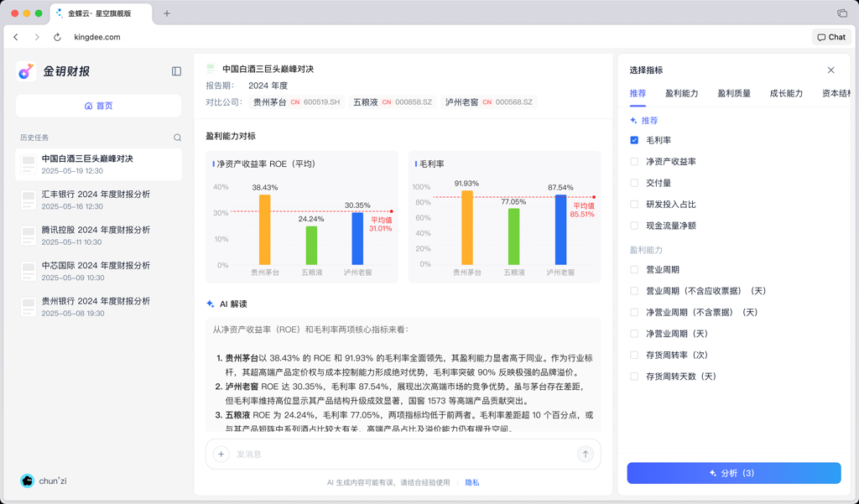Search history tasks with the magnifier icon
This screenshot has width=859, height=504.
178,138
